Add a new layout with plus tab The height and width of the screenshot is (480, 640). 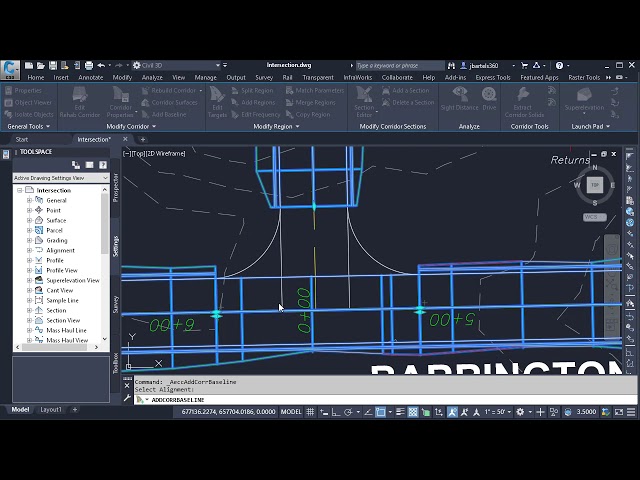pyautogui.click(x=75, y=409)
